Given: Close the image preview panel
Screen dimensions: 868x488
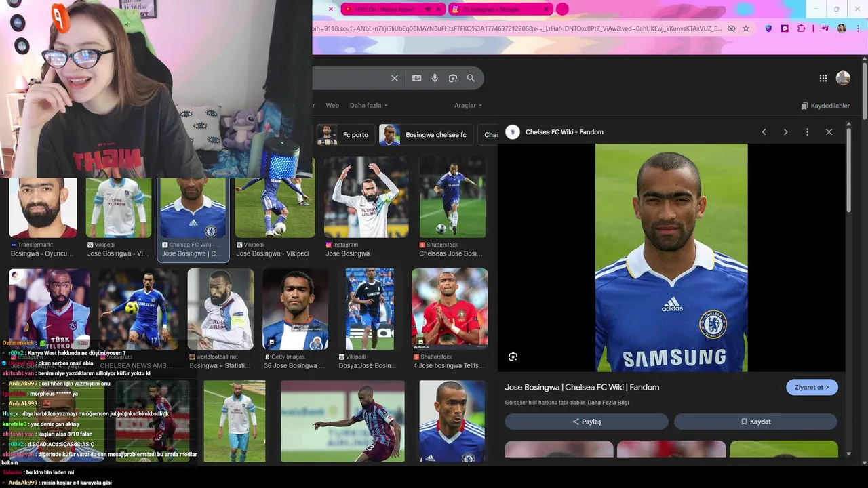Looking at the screenshot, I should [x=829, y=132].
